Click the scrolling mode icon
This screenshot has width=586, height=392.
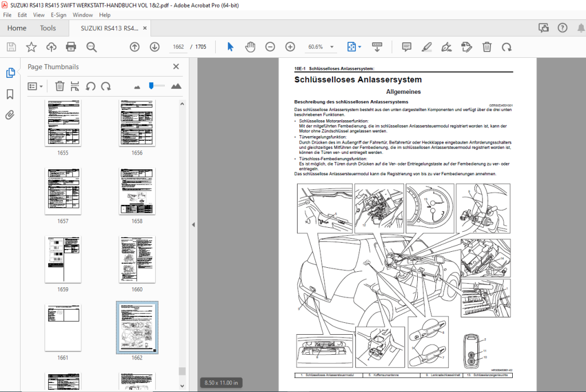[x=377, y=47]
